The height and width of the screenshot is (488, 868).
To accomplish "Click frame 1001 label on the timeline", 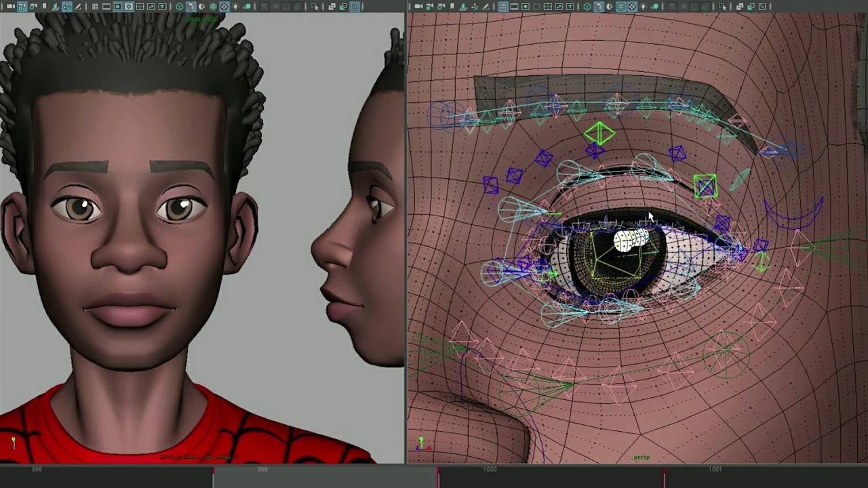I will (715, 469).
